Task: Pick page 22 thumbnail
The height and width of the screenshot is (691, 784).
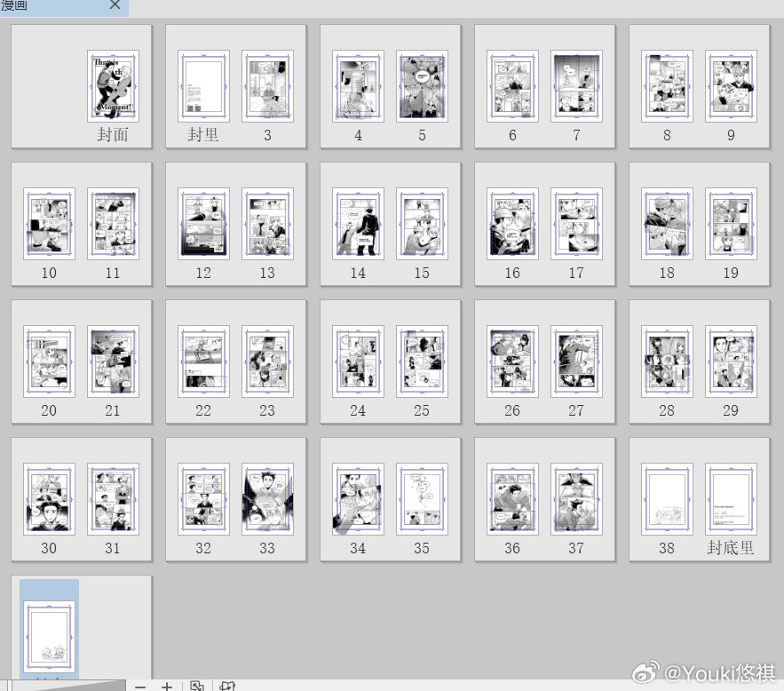Action: [203, 361]
